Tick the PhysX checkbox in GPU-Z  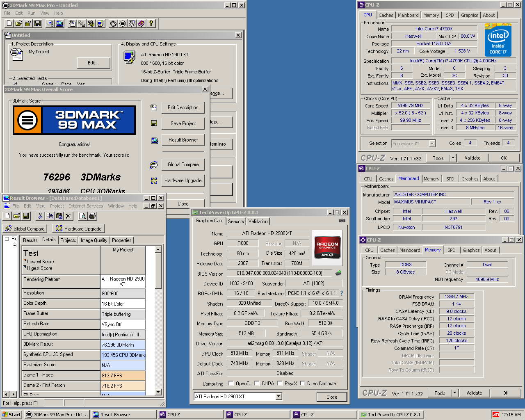(x=280, y=383)
